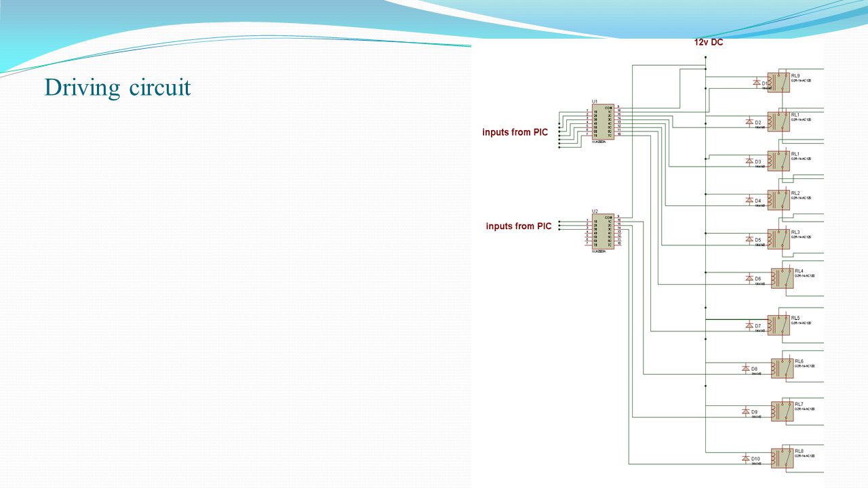
Task: Click the 'RL9' relay name text
Action: point(795,75)
